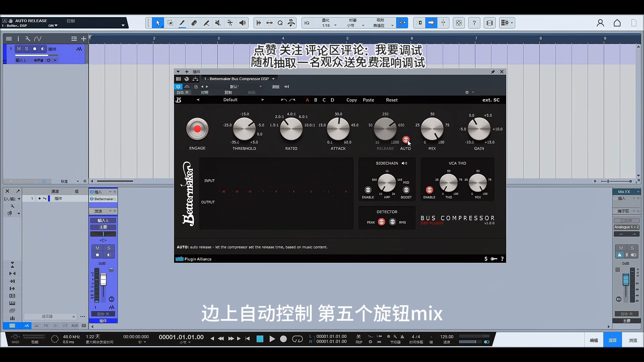Enable the SIDECHAIN section

click(x=368, y=190)
